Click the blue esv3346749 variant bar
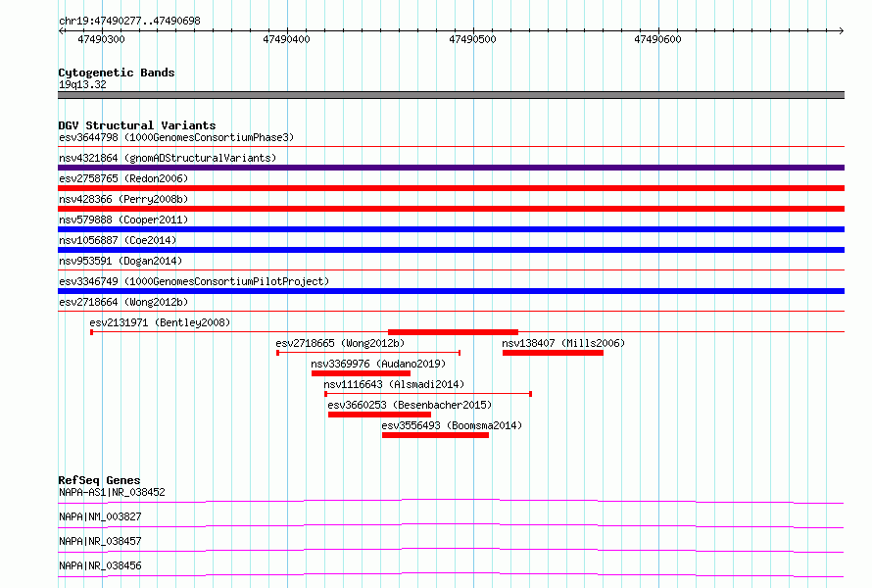Viewport: 872px width, 588px height. [x=451, y=291]
